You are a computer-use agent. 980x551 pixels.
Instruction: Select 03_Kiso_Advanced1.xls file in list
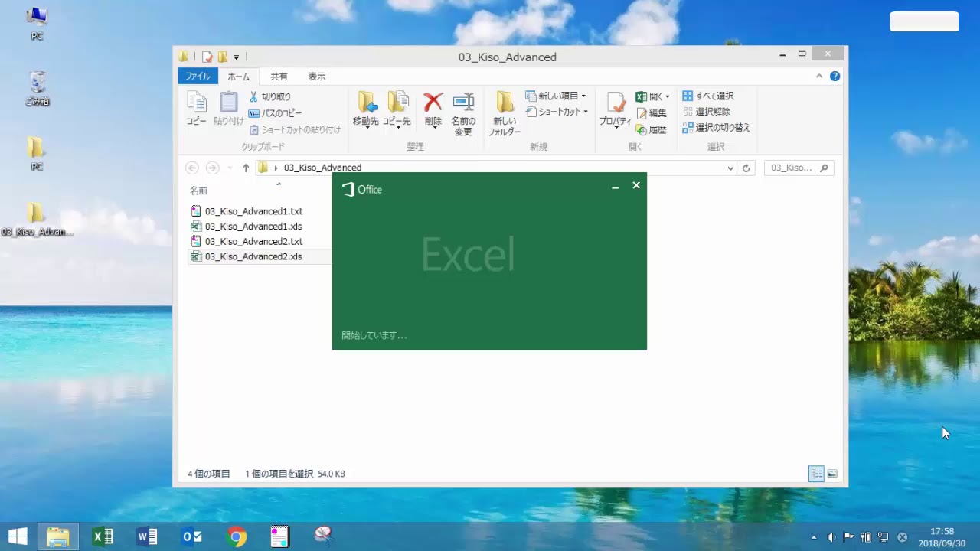(253, 227)
